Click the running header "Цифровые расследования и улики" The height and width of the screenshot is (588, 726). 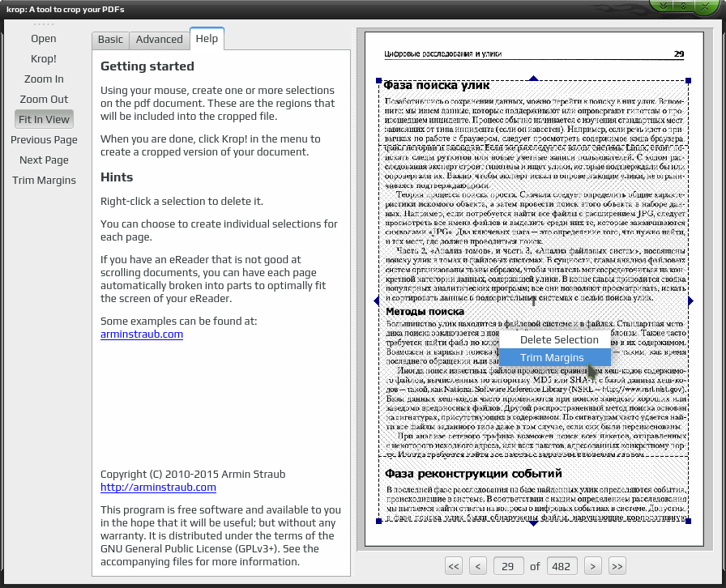coord(443,54)
